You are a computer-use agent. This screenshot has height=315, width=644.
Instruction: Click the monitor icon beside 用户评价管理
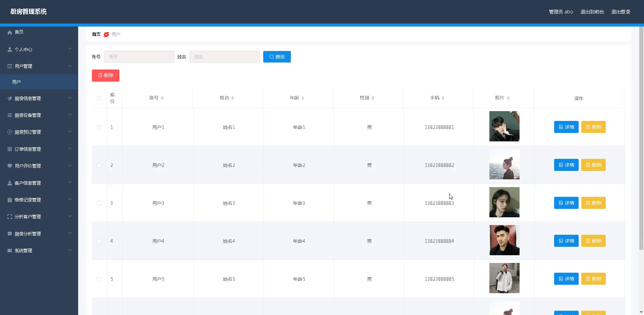pos(10,166)
